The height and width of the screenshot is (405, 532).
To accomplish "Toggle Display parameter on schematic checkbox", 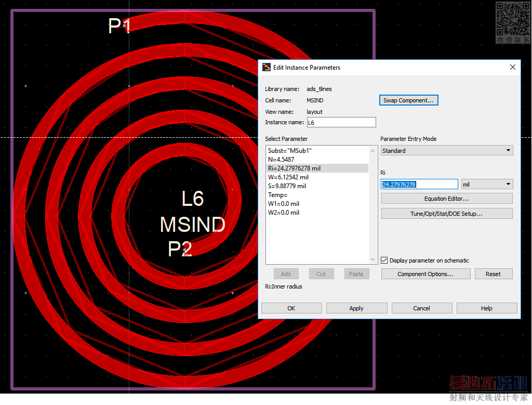I will pyautogui.click(x=384, y=260).
